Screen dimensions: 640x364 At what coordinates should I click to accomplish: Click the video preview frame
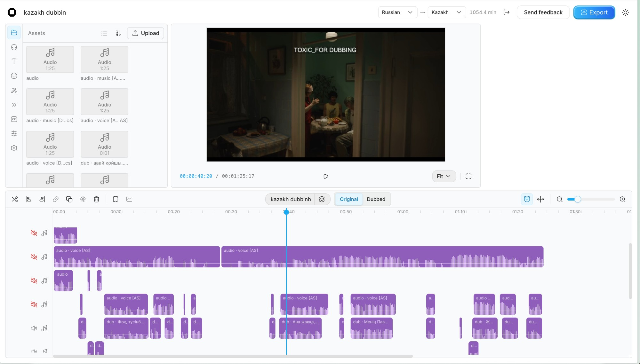326,95
